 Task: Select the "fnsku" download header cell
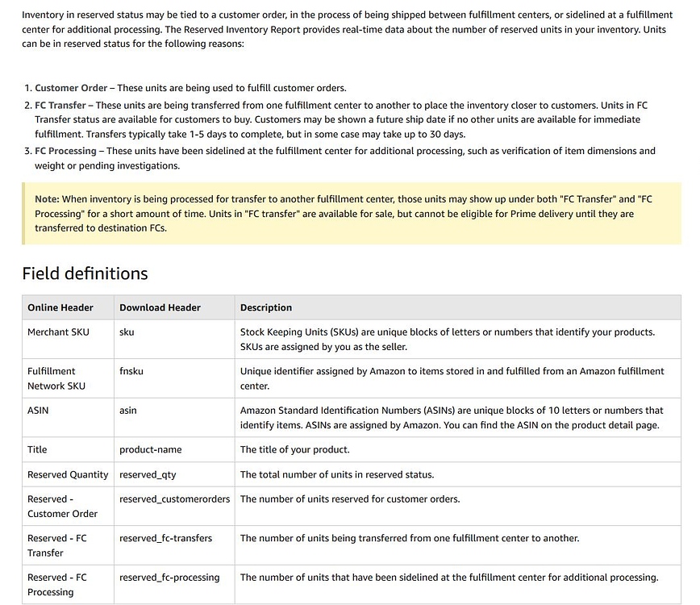(131, 371)
